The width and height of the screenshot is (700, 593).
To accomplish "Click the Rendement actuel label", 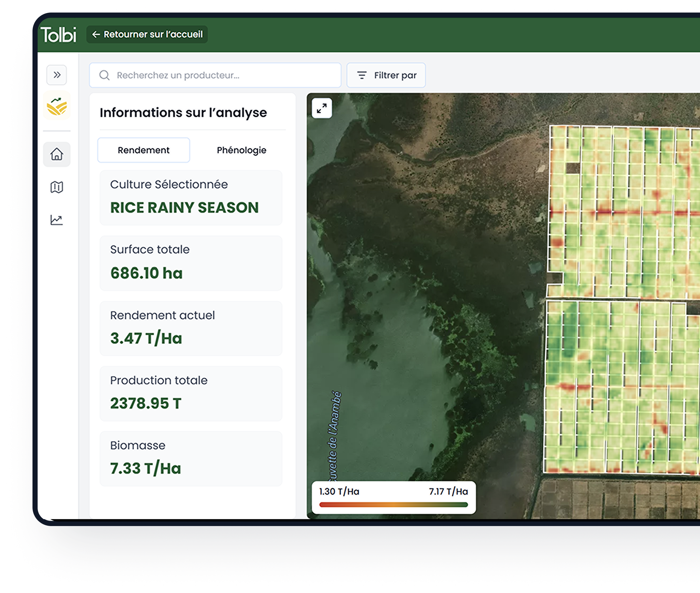I will (162, 315).
